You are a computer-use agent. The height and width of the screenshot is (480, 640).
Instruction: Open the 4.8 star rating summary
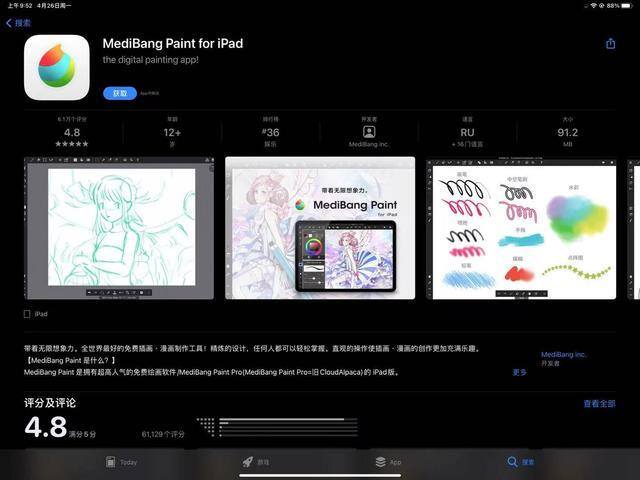[x=72, y=132]
